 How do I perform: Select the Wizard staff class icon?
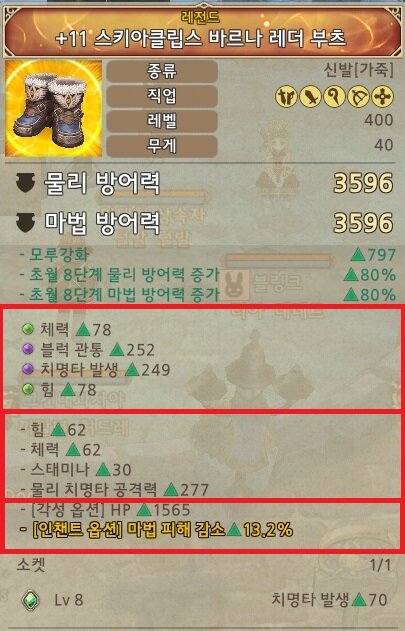(x=335, y=97)
